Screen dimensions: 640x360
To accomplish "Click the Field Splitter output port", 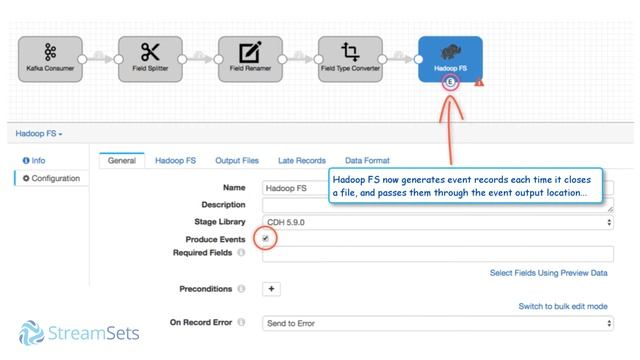I will pyautogui.click(x=182, y=59).
